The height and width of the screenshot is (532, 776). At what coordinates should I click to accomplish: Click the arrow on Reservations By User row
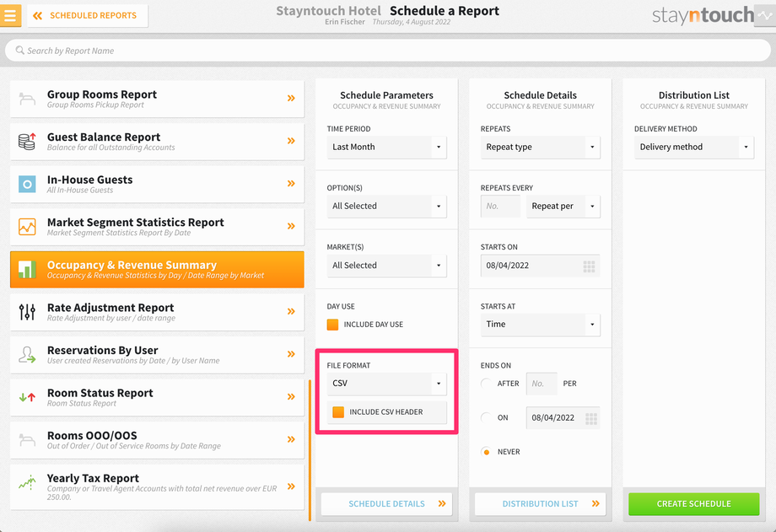292,354
